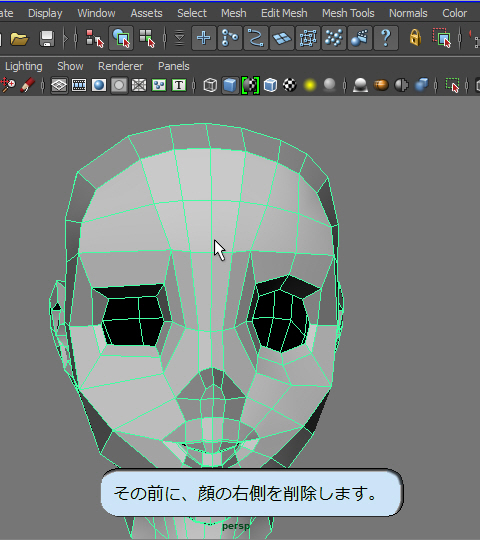Open the Mesh Tools menu
The height and width of the screenshot is (540, 480).
click(348, 13)
